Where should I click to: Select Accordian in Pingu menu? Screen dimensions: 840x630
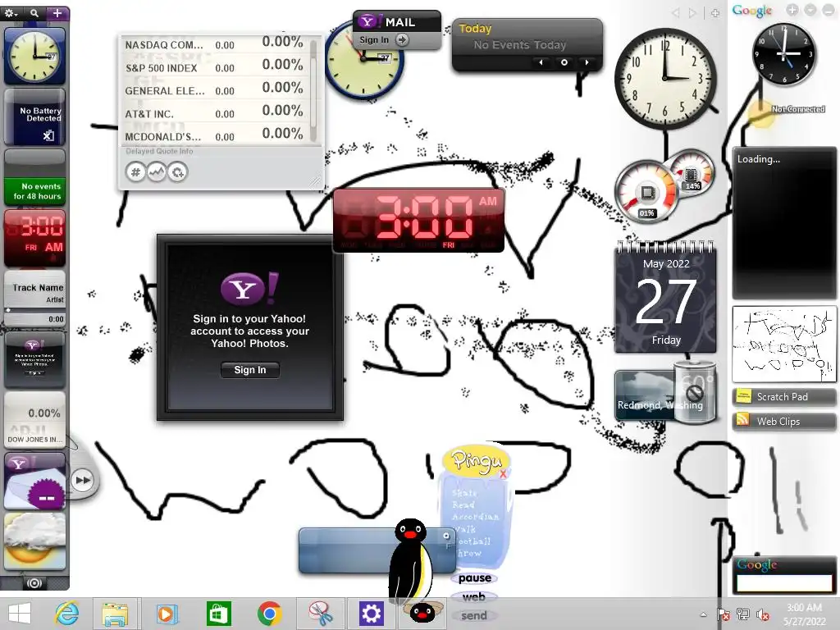475,517
